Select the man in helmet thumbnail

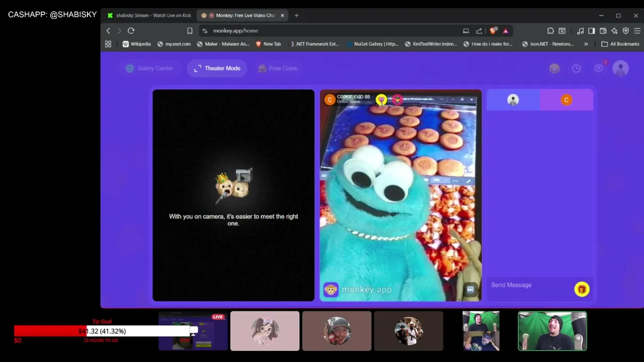(337, 331)
